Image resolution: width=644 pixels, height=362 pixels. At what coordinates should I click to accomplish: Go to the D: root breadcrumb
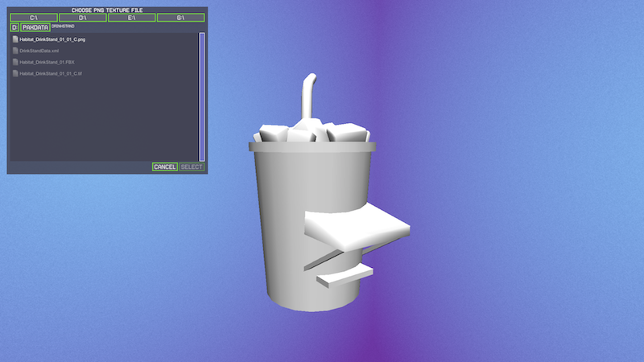click(14, 27)
